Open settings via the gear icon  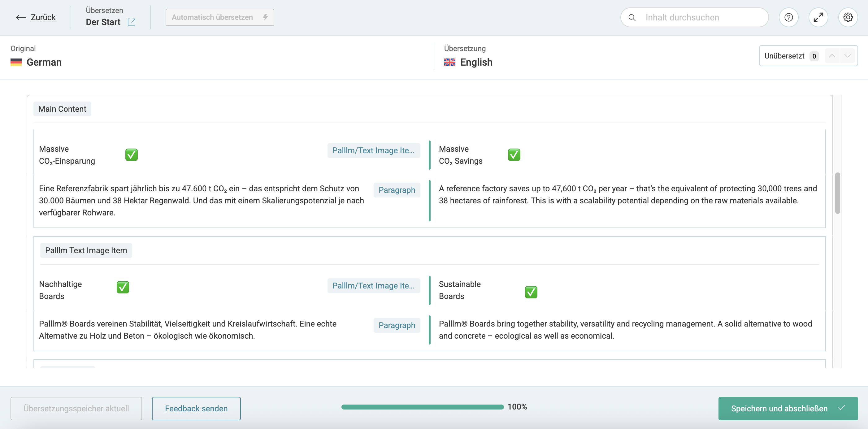848,18
